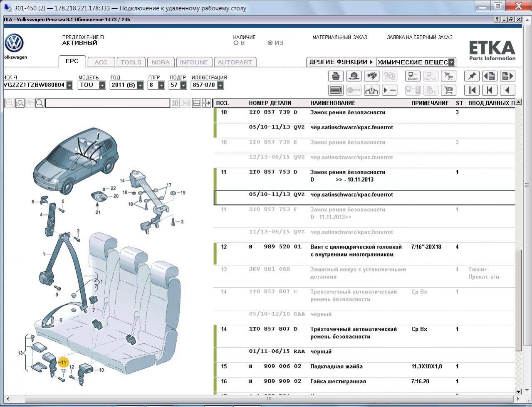Click the parts list lines icon

pos(336,90)
